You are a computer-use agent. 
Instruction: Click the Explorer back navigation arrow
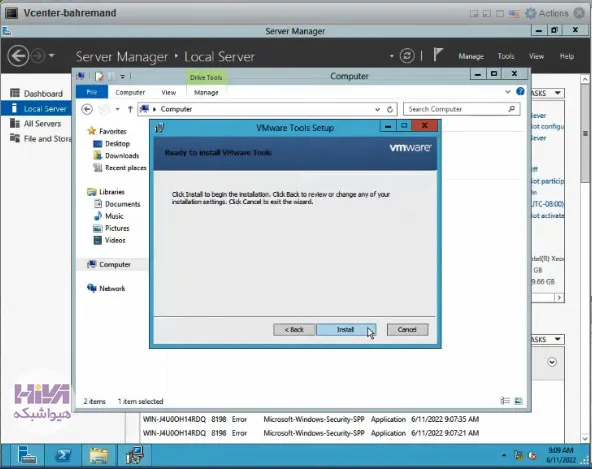pyautogui.click(x=87, y=109)
